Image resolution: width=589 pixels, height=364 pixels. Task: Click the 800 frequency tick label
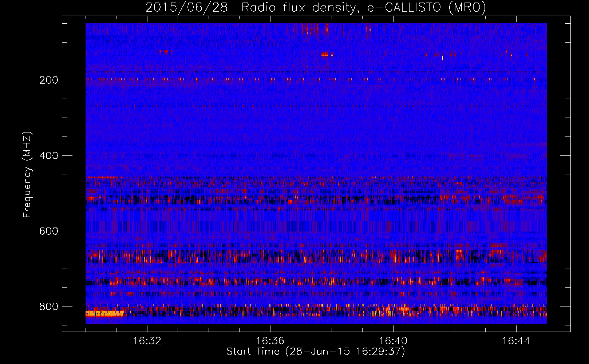pos(49,306)
